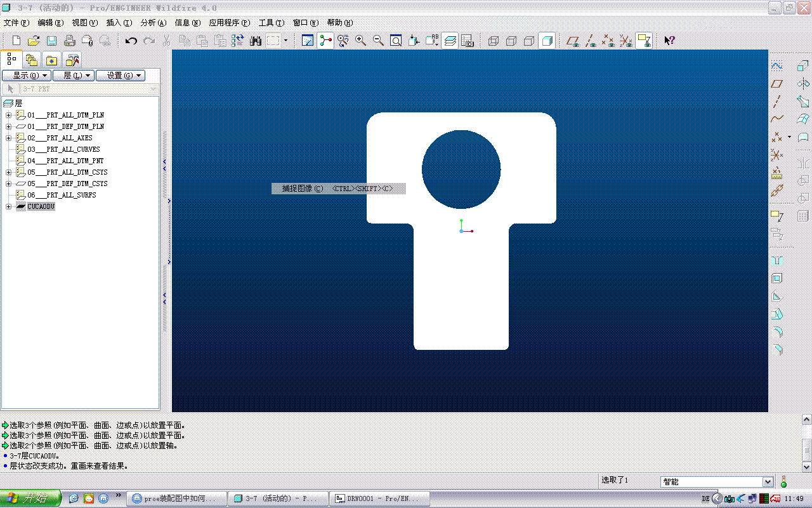
Task: Expand the CUCAODU layer
Action: pyautogui.click(x=9, y=207)
